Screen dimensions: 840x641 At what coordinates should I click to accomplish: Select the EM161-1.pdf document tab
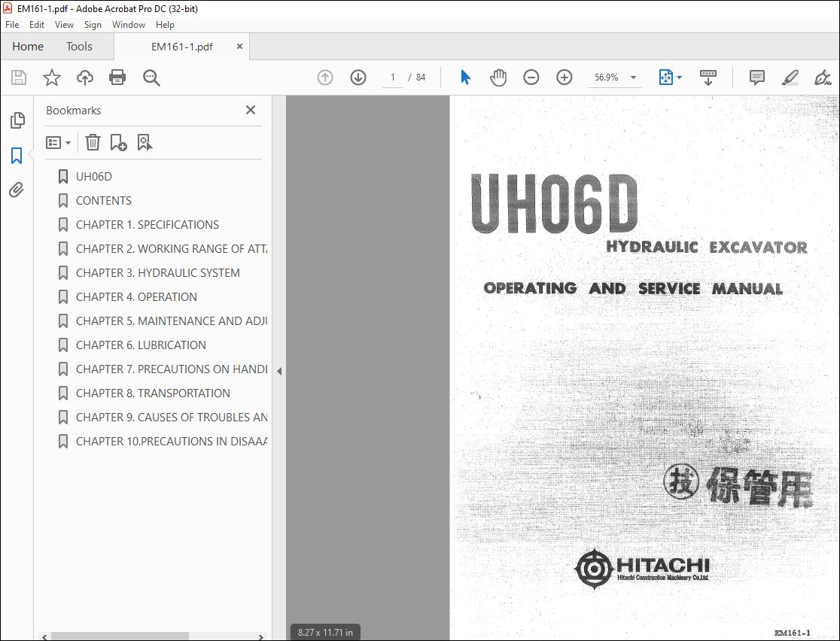(x=181, y=47)
